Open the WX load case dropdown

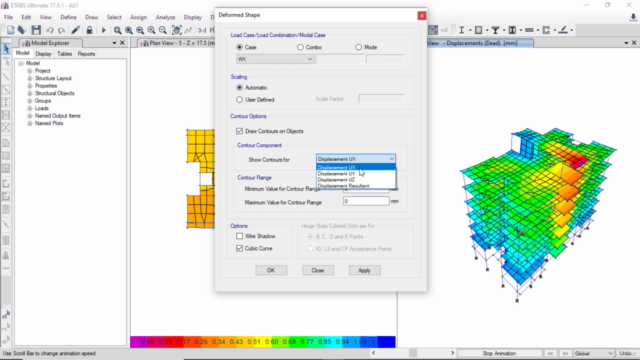[x=275, y=59]
